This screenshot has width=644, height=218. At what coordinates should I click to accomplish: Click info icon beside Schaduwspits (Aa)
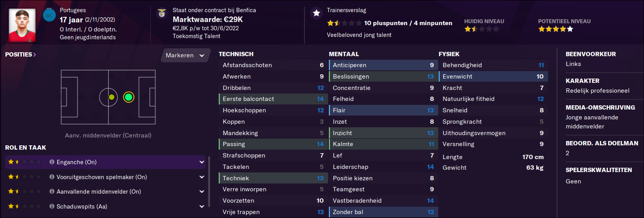point(52,206)
